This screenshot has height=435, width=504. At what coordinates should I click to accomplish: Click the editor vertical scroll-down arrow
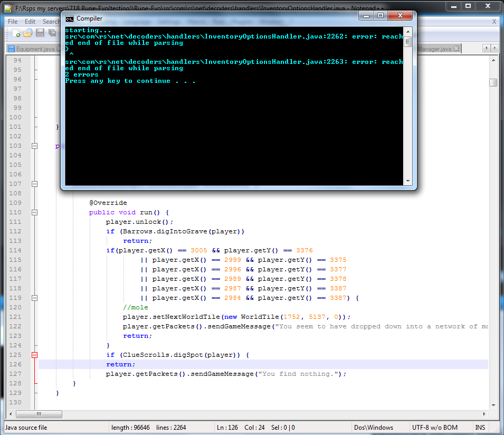pyautogui.click(x=493, y=405)
